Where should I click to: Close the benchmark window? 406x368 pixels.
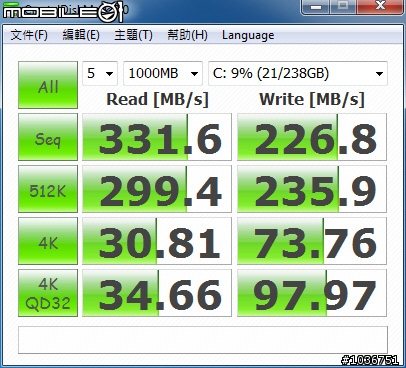(x=380, y=7)
